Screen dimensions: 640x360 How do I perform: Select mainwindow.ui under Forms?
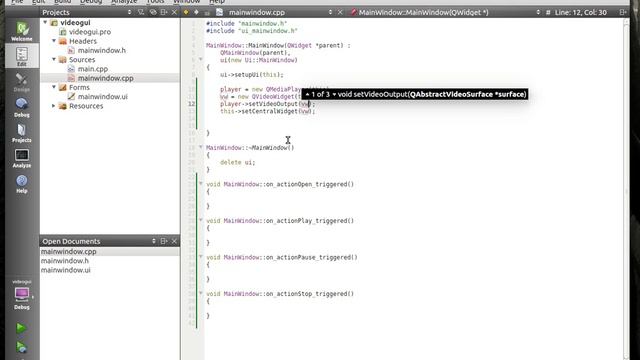[102, 97]
